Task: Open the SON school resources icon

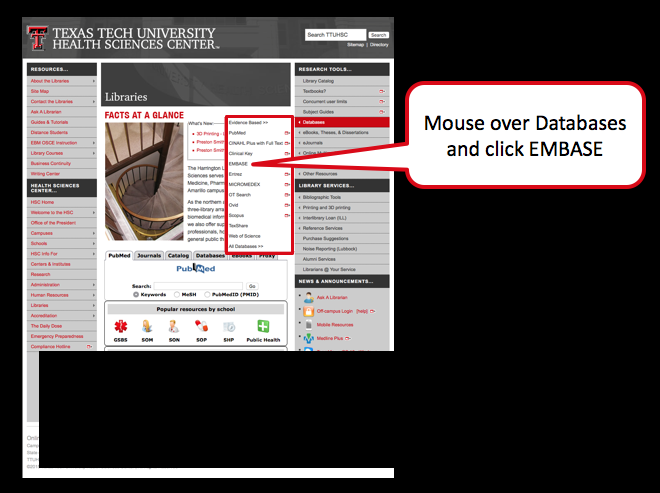Action: point(174,326)
